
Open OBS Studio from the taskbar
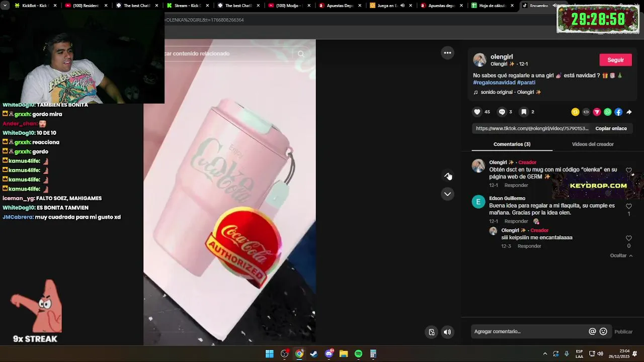(x=284, y=354)
